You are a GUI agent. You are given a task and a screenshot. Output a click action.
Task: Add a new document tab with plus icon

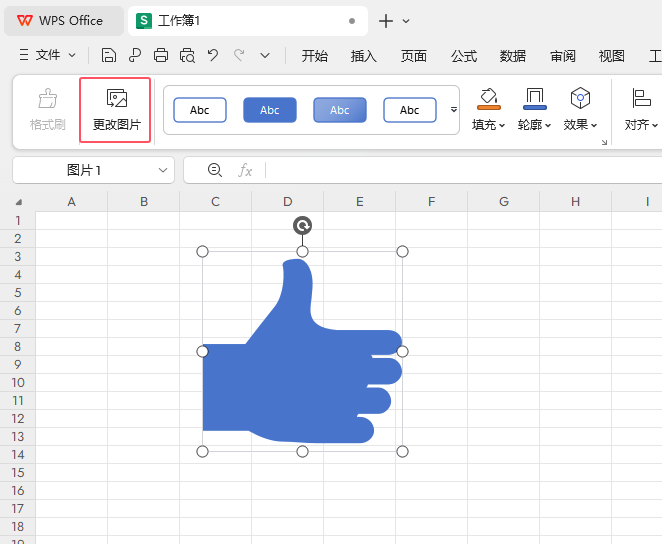(386, 21)
